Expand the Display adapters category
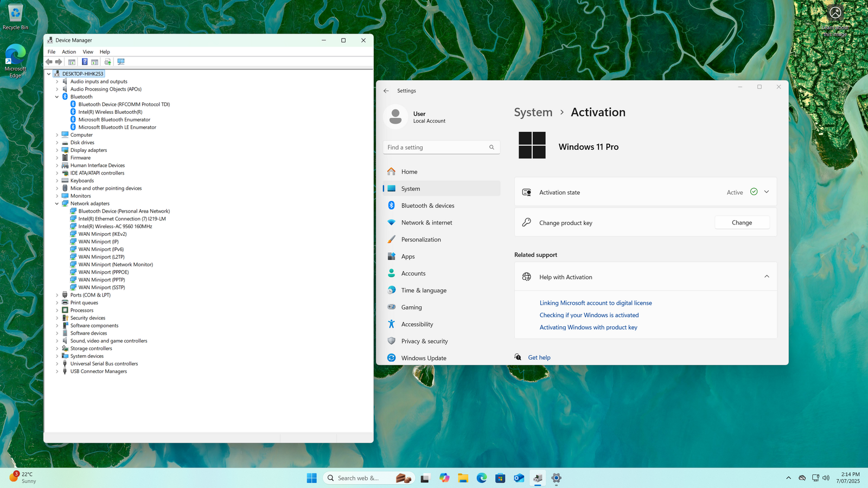 (57, 150)
